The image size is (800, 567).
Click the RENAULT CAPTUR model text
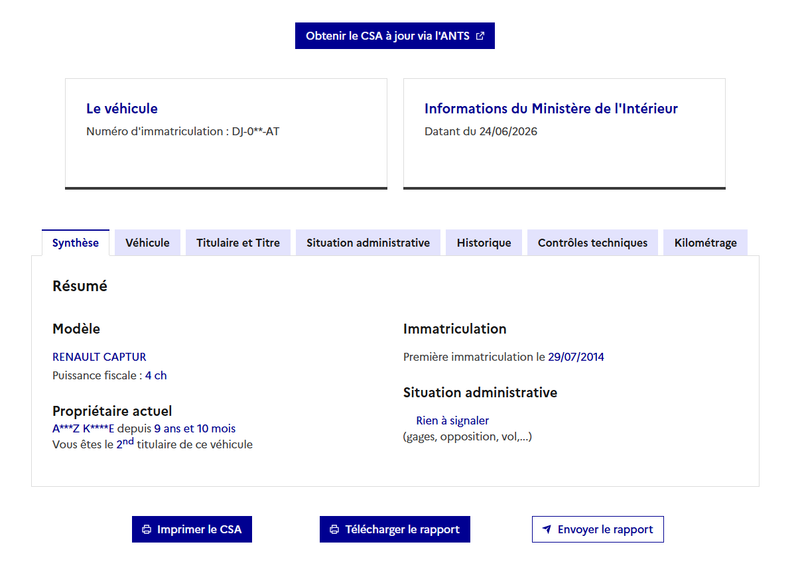[x=99, y=357]
